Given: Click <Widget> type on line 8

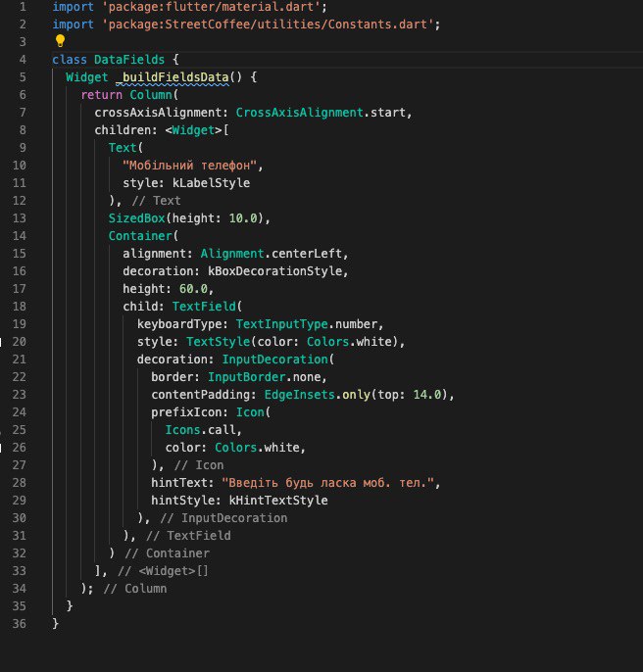Looking at the screenshot, I should coord(193,130).
